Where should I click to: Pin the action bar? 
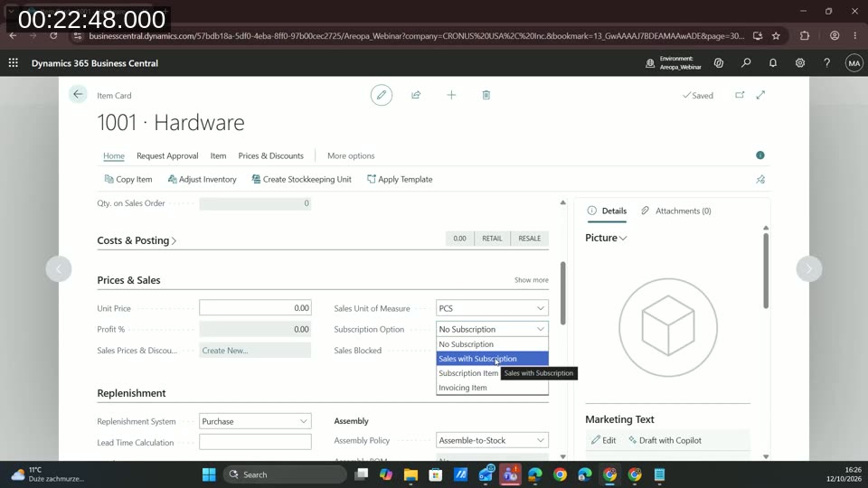click(760, 179)
